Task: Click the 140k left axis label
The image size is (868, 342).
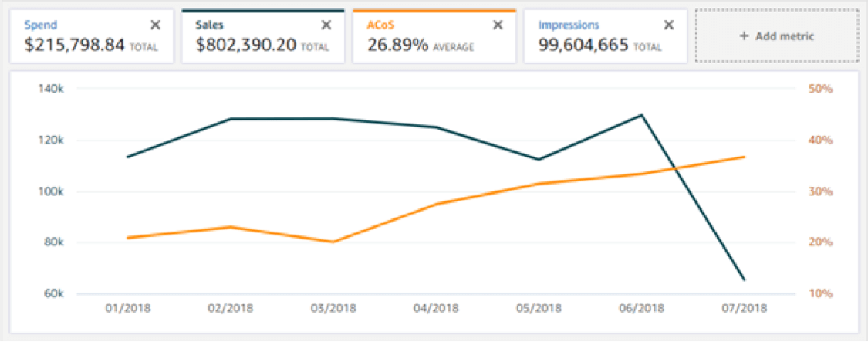Action: (51, 89)
